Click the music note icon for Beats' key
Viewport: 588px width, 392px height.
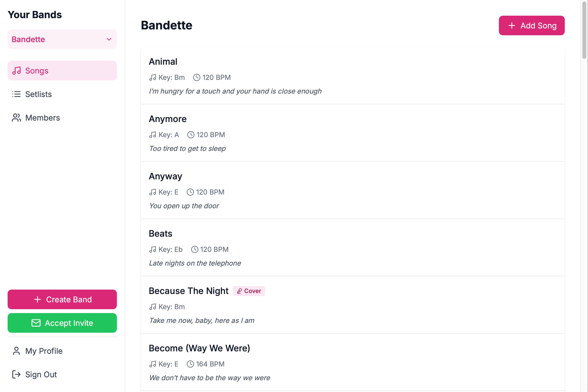(153, 249)
